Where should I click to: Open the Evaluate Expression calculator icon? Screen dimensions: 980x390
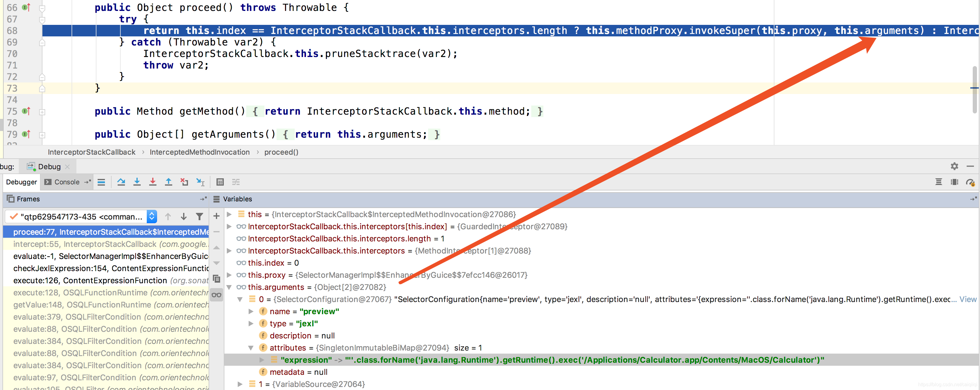click(220, 182)
